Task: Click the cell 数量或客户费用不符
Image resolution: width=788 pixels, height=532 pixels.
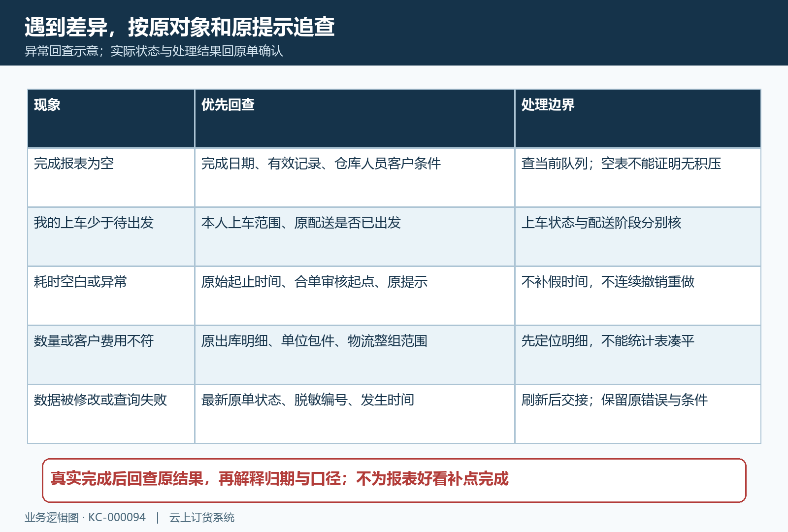Action: pyautogui.click(x=111, y=355)
